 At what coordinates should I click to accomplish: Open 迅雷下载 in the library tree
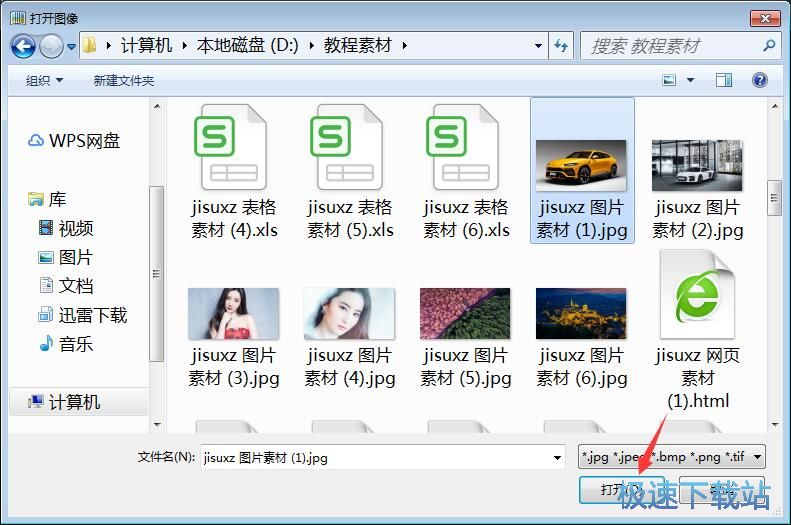(92, 315)
